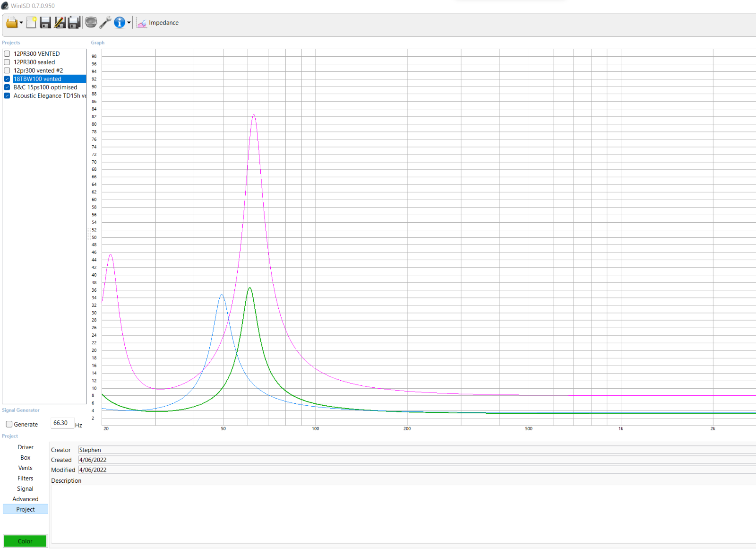The height and width of the screenshot is (549, 756).
Task: Expand the open-folder dropdown arrow
Action: [21, 23]
